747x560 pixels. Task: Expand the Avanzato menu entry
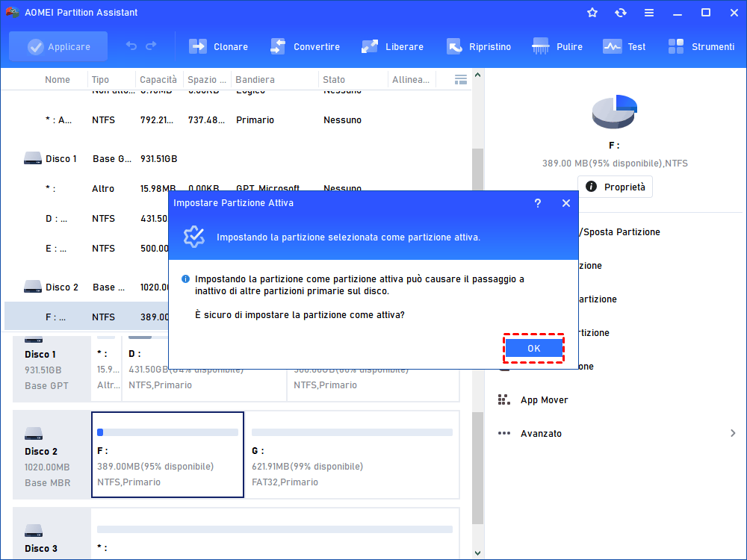pos(616,433)
